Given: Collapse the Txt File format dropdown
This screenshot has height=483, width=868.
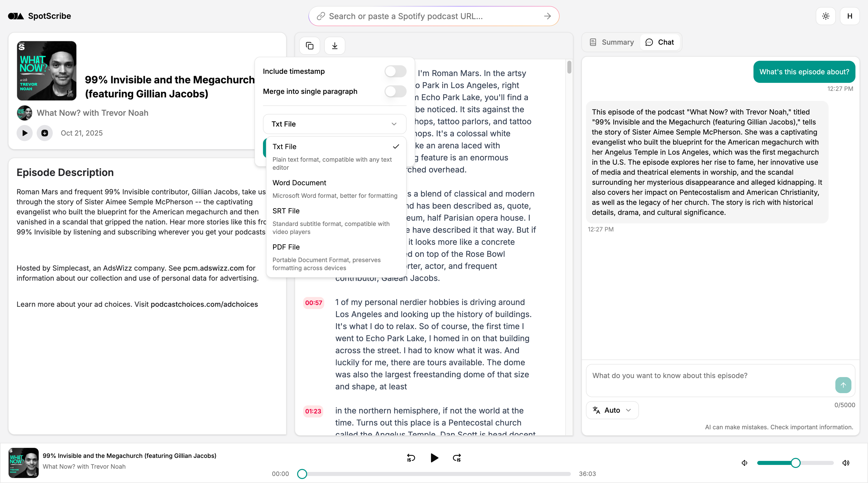Looking at the screenshot, I should (x=334, y=124).
